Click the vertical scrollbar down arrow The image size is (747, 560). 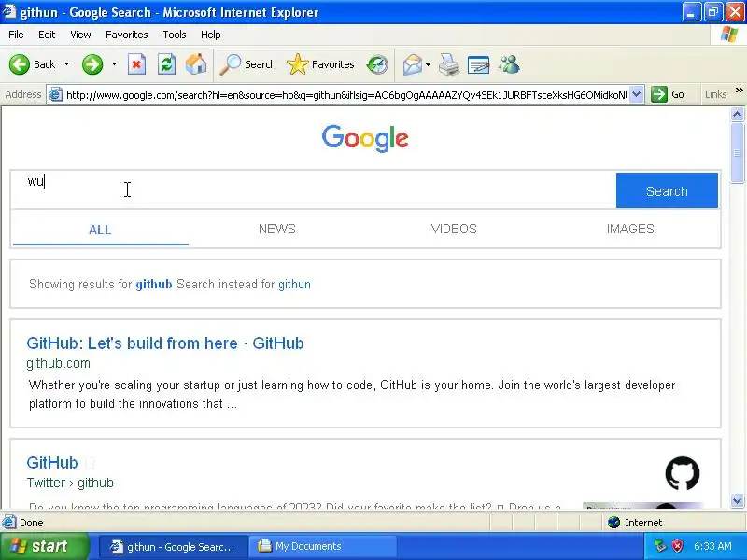click(737, 500)
